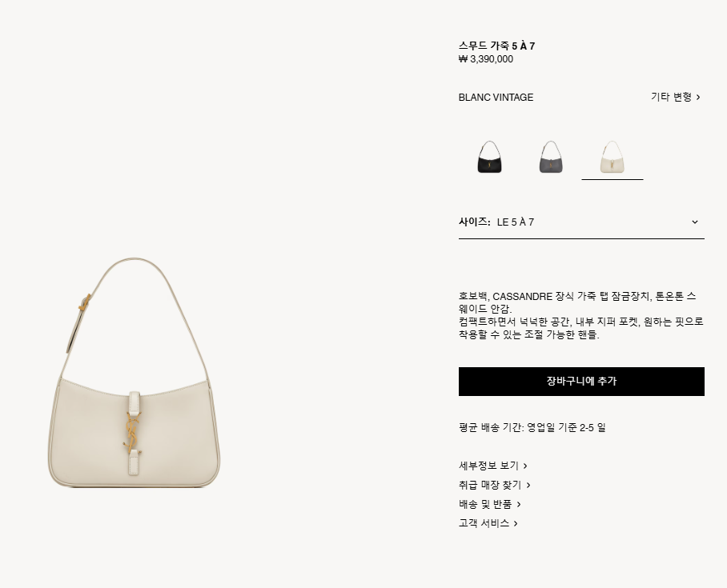This screenshot has height=588, width=727.
Task: Click the arrow beside 고객 서비스
Action: click(x=516, y=523)
